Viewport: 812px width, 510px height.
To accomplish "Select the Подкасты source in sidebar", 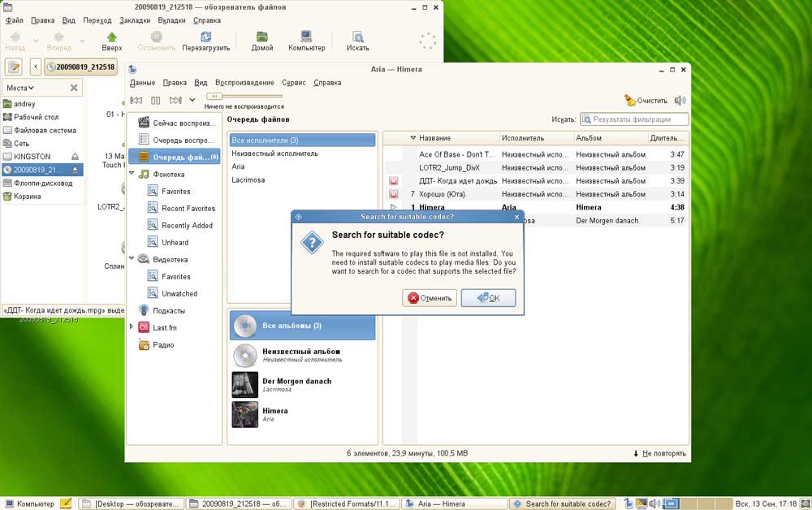I will pyautogui.click(x=169, y=310).
